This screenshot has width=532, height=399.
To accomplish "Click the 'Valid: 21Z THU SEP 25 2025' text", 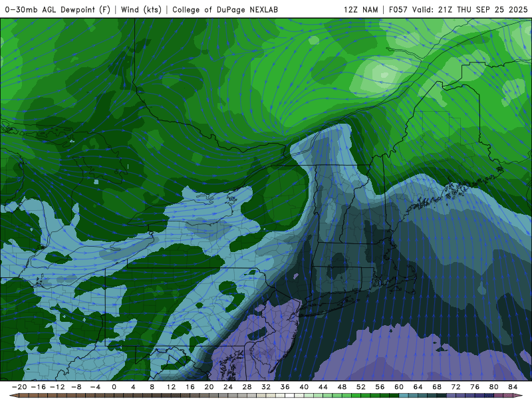I will pos(470,9).
